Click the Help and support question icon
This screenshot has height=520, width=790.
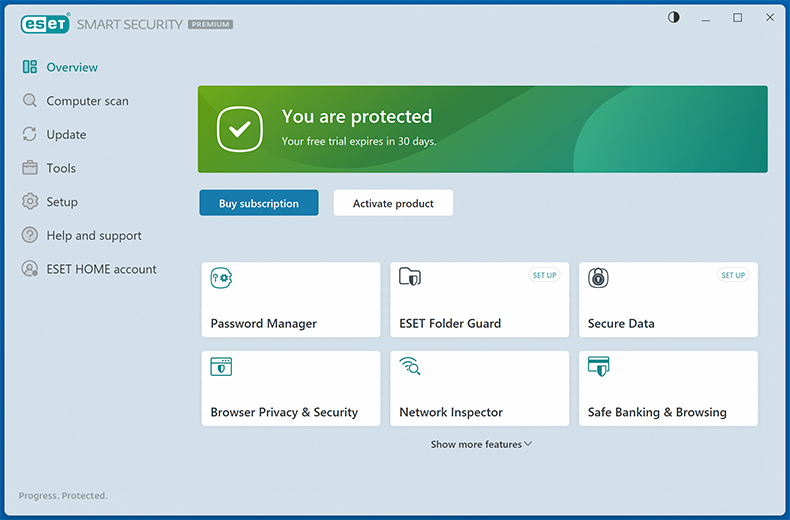point(30,235)
